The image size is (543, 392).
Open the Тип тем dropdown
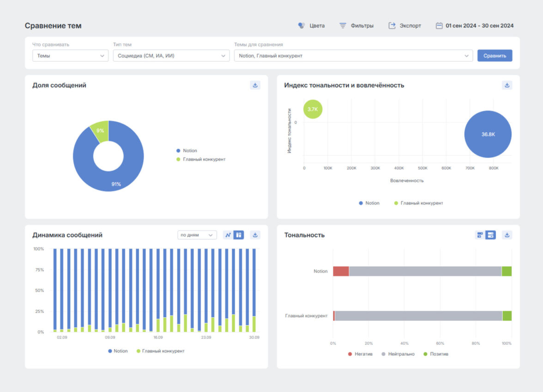[171, 56]
